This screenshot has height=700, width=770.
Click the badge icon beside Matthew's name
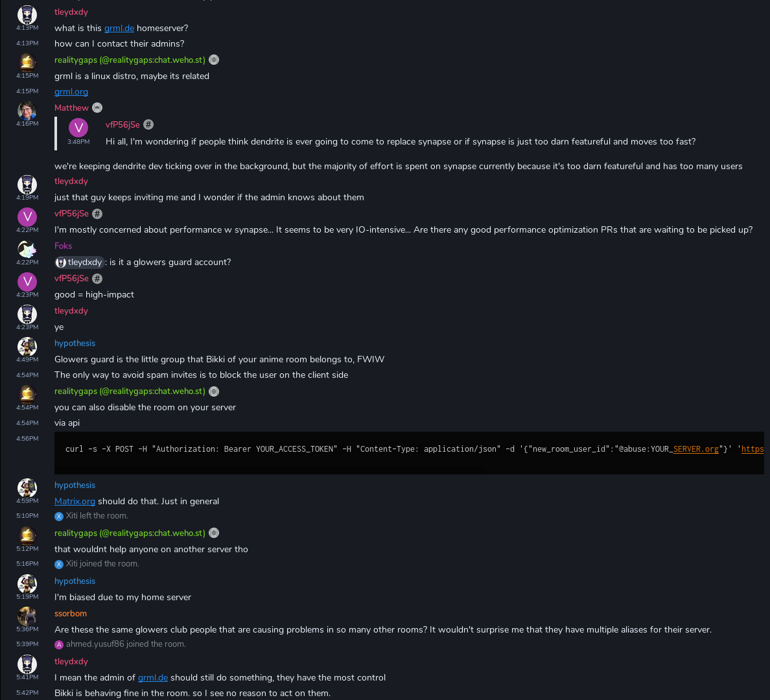tap(97, 108)
